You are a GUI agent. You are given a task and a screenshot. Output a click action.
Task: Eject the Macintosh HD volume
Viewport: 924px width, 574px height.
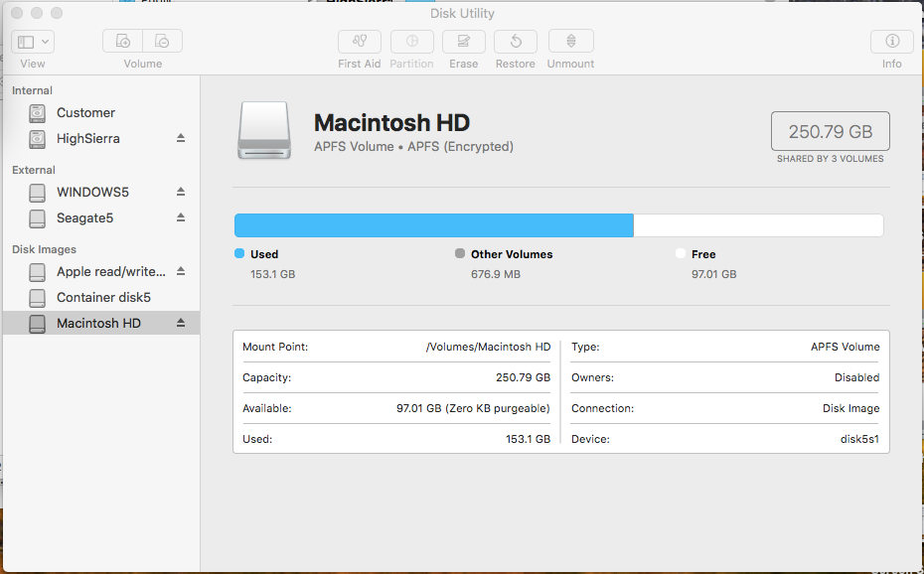coord(181,323)
